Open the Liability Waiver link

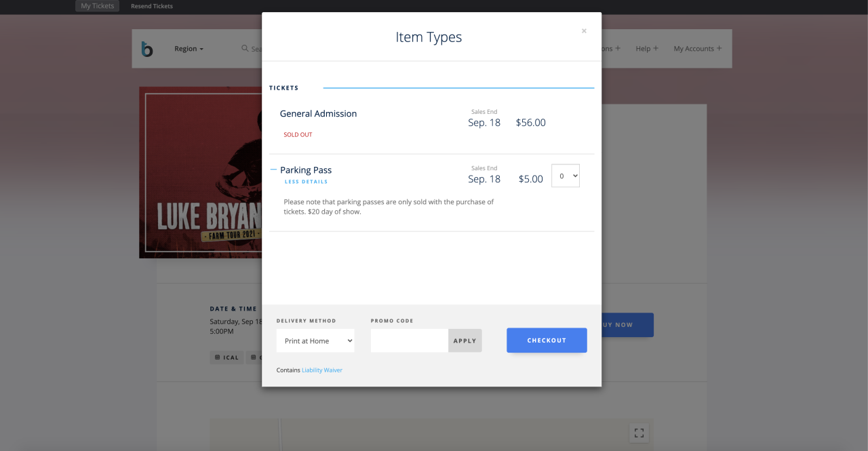pyautogui.click(x=322, y=370)
